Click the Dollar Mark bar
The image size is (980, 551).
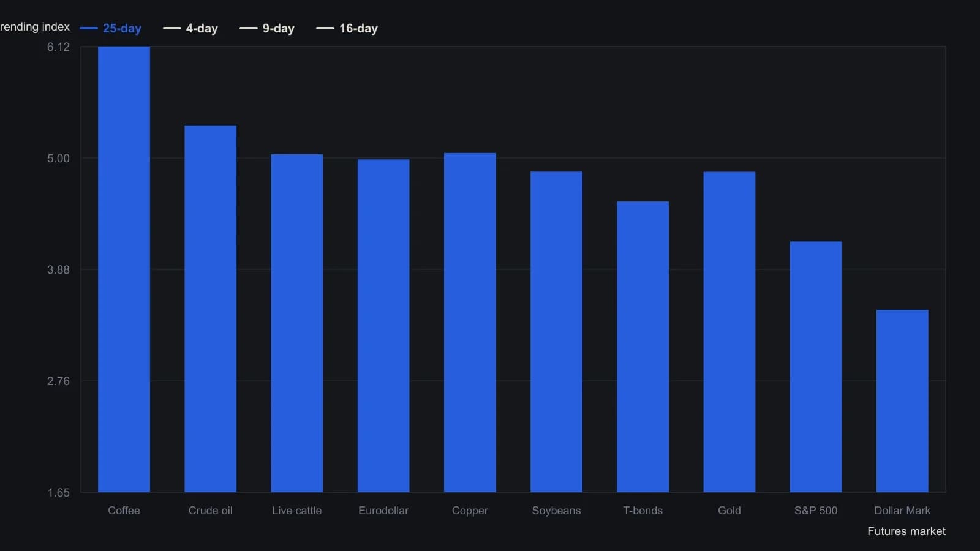pos(902,401)
